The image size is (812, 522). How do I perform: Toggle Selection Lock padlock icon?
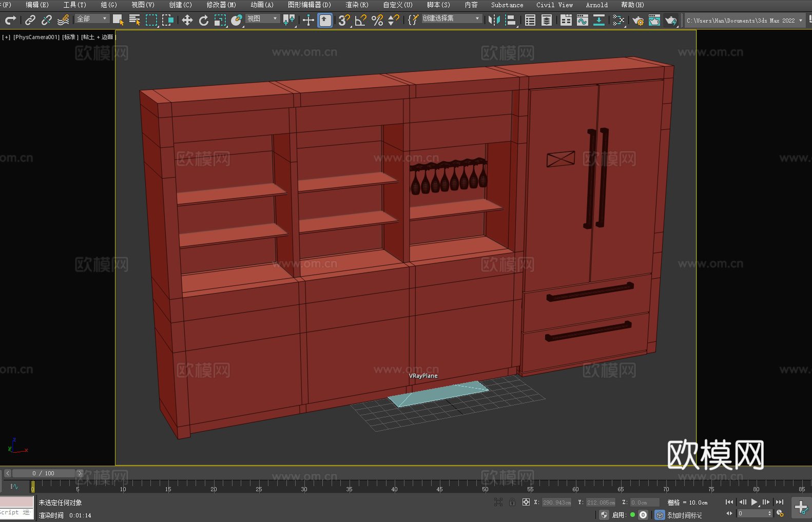512,502
